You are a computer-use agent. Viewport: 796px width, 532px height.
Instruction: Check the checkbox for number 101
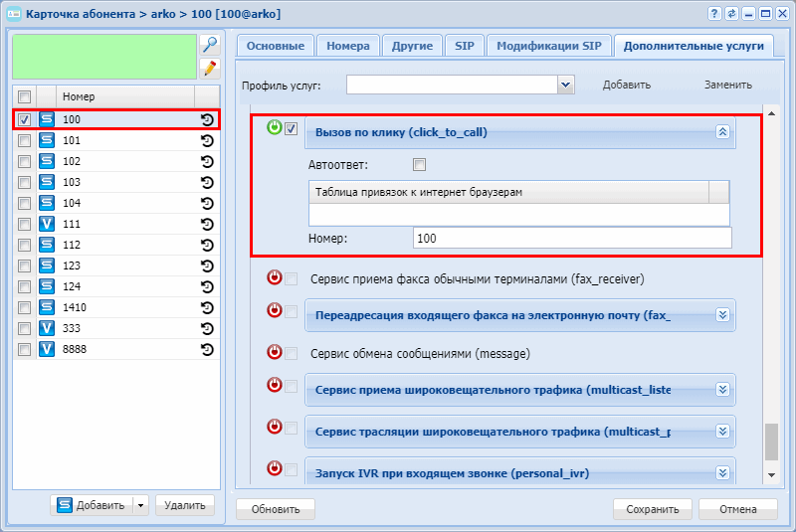24,140
